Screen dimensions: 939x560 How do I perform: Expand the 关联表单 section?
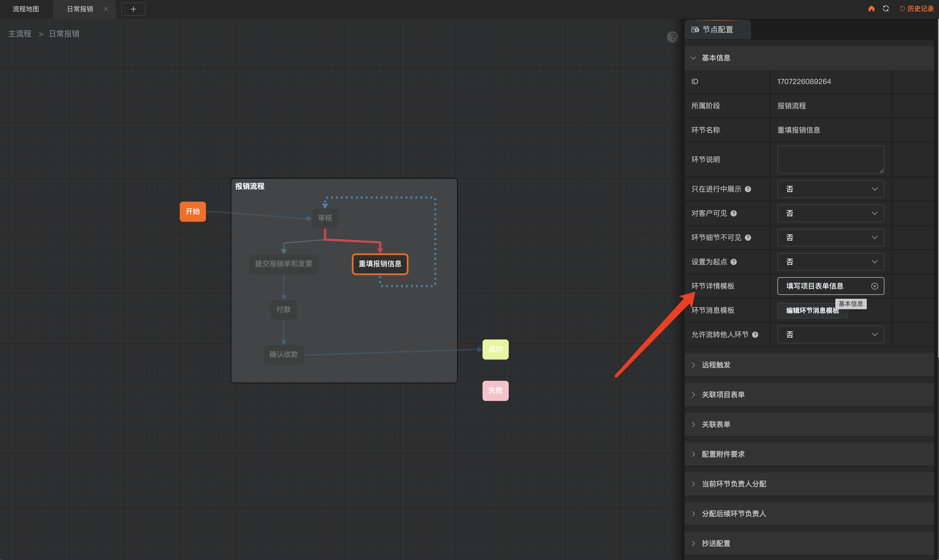point(809,424)
